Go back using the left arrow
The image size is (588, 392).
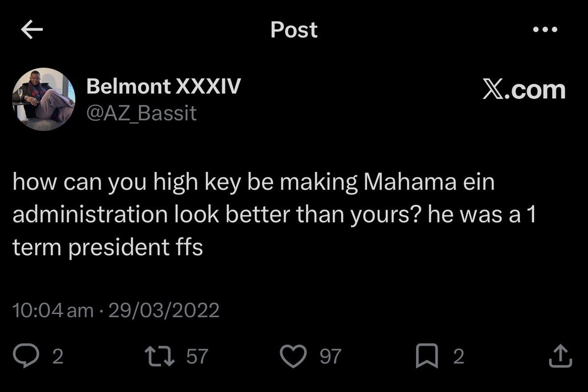click(x=32, y=30)
